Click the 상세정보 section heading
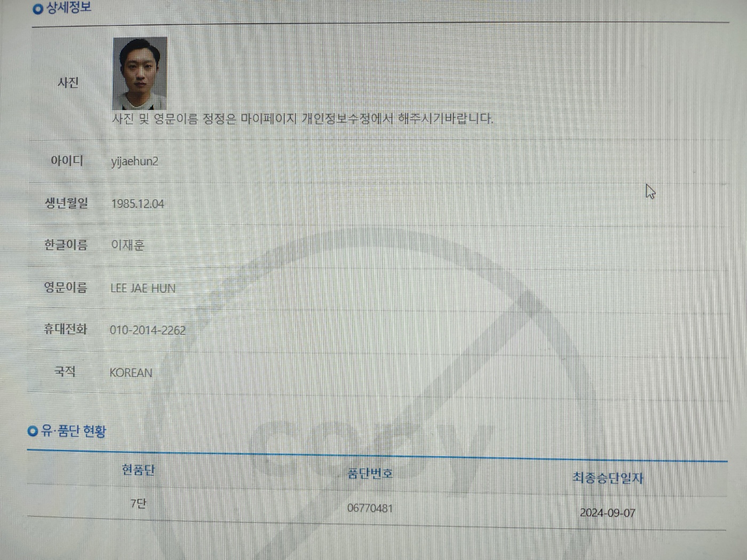747x560 pixels. [69, 7]
